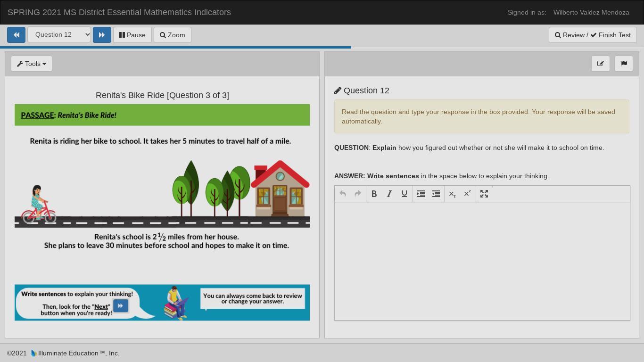
Task: Toggle bold formatting
Action: (374, 194)
